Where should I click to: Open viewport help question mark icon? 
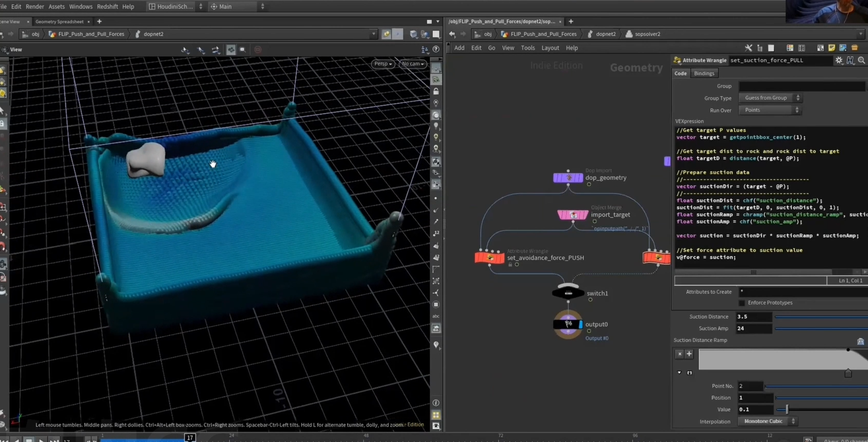coord(436,49)
